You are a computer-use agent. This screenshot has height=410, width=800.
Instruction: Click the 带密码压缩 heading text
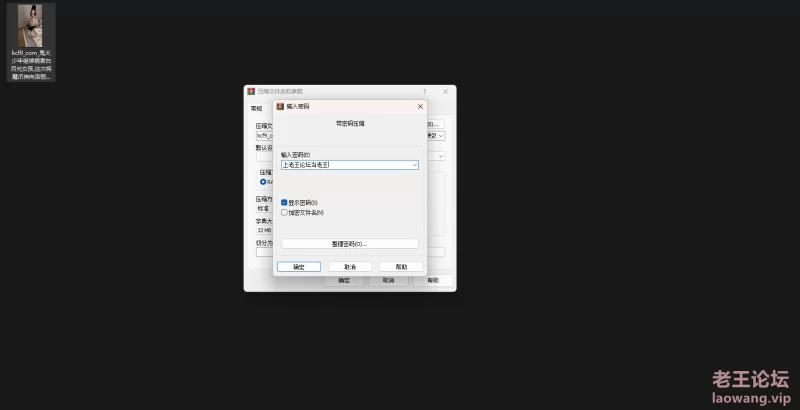[350, 123]
